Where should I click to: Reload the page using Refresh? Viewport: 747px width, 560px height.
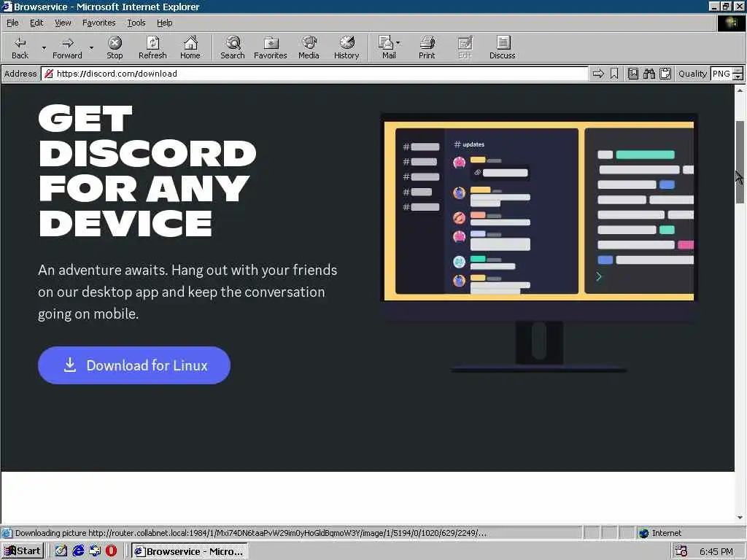[x=152, y=47]
